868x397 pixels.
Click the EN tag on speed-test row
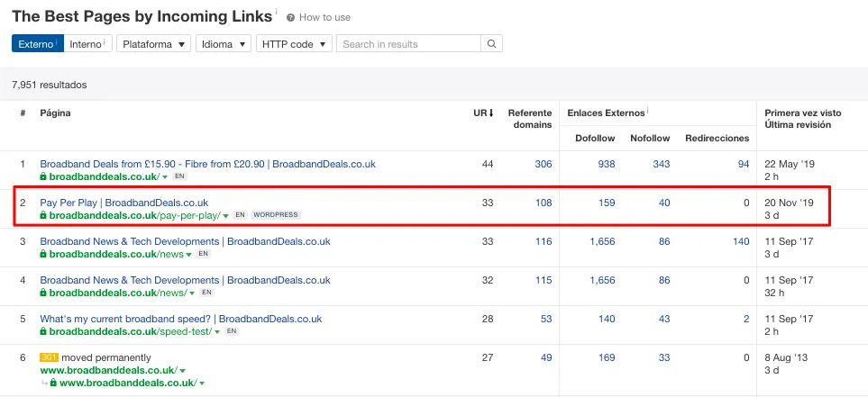pyautogui.click(x=233, y=331)
